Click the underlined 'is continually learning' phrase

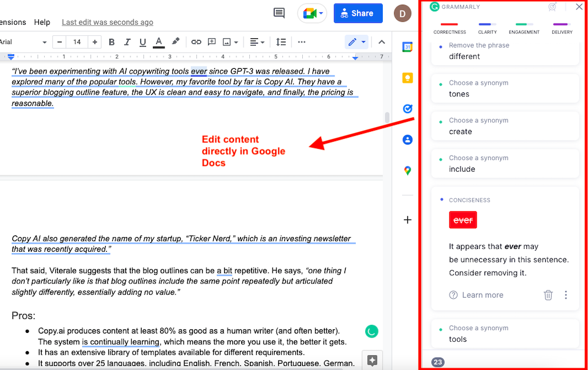[121, 342]
